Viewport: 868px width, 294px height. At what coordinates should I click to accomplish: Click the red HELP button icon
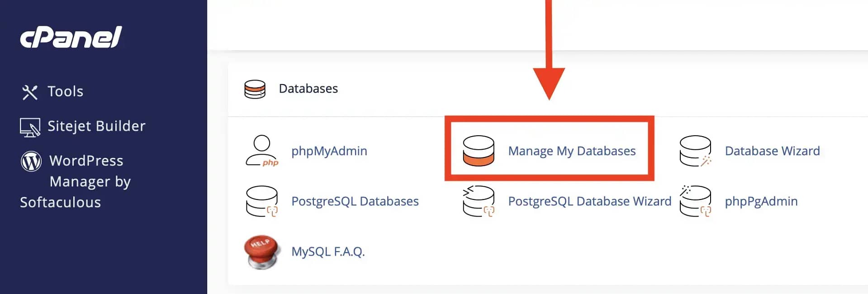[262, 252]
